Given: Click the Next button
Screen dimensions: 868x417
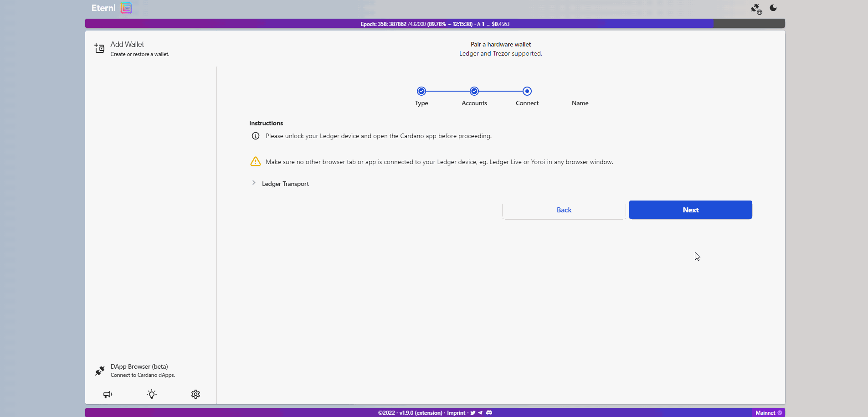Looking at the screenshot, I should tap(690, 210).
